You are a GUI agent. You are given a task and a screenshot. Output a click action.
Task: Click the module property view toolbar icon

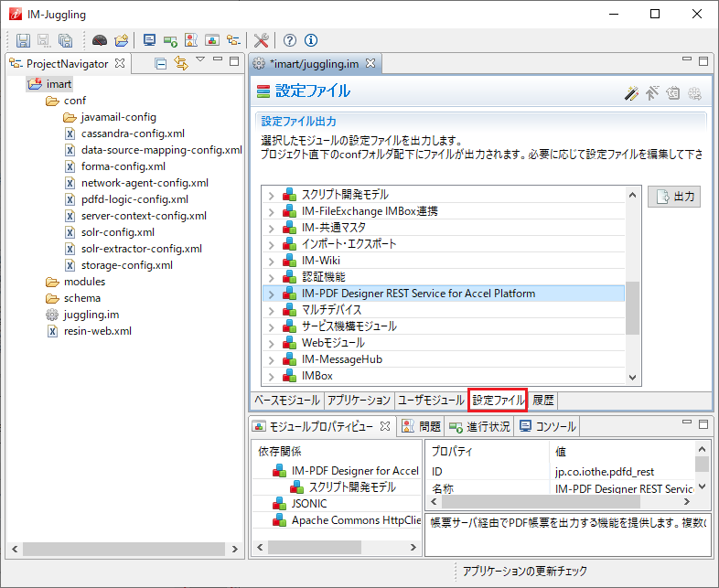tap(212, 40)
